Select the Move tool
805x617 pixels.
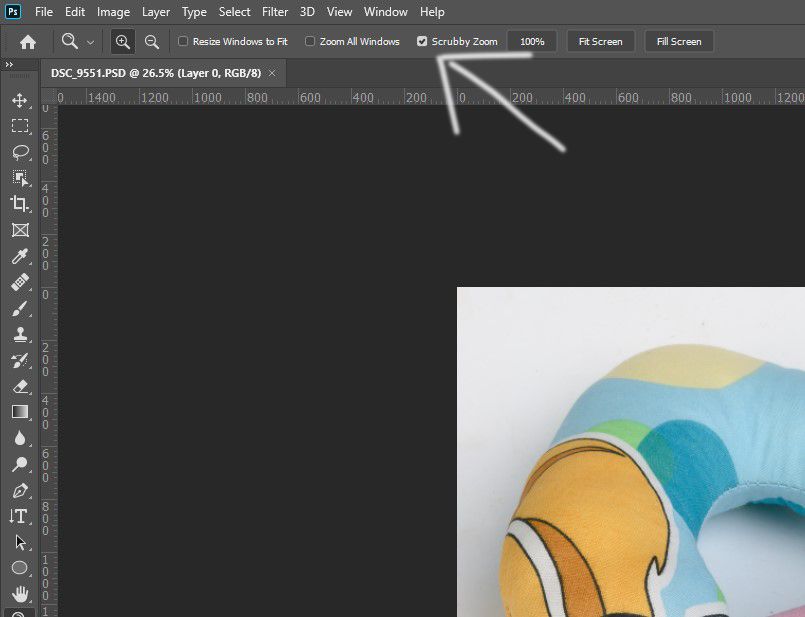pyautogui.click(x=20, y=100)
